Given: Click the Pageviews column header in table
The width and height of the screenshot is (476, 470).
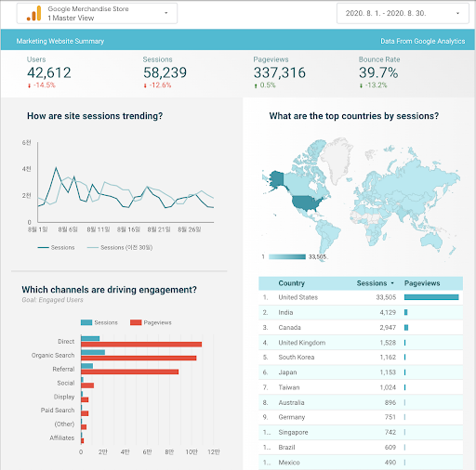Looking at the screenshot, I should pyautogui.click(x=422, y=283).
